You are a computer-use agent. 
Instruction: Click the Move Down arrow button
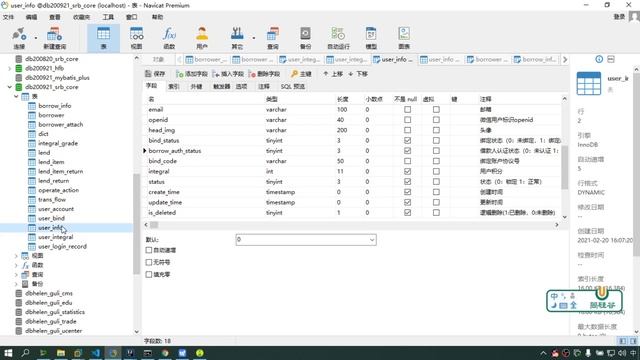pyautogui.click(x=358, y=74)
